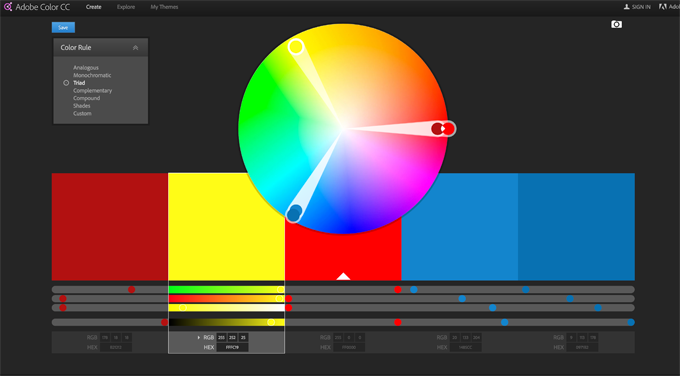Choose the Compound color rule
680x376 pixels.
pyautogui.click(x=86, y=98)
